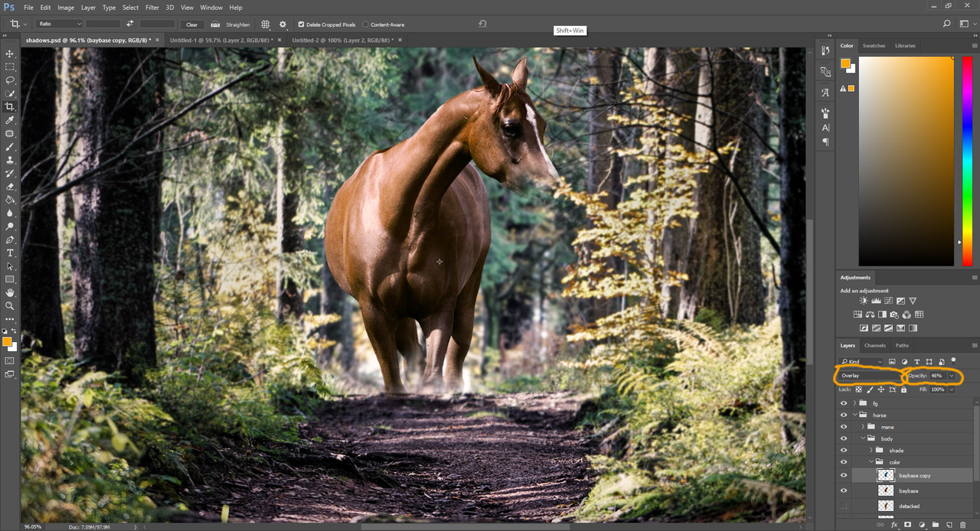Image resolution: width=980 pixels, height=531 pixels.
Task: Open the Overlay blend mode dropdown
Action: (x=871, y=376)
